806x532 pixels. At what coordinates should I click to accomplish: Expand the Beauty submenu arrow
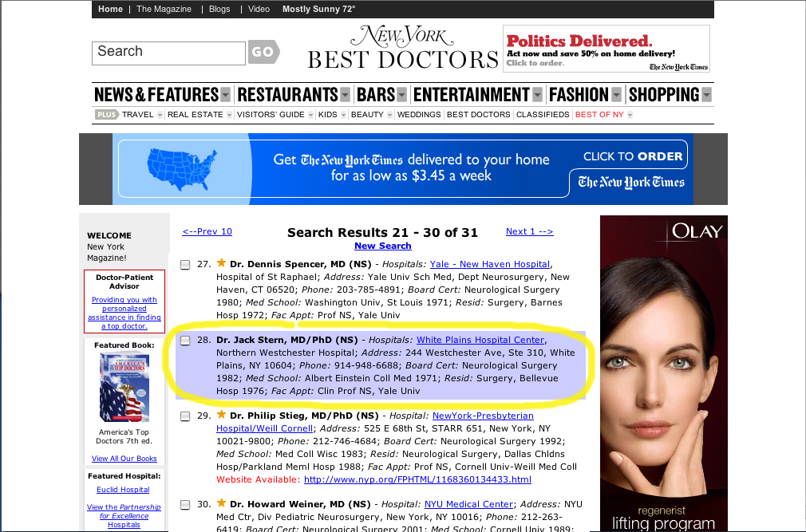tap(389, 115)
